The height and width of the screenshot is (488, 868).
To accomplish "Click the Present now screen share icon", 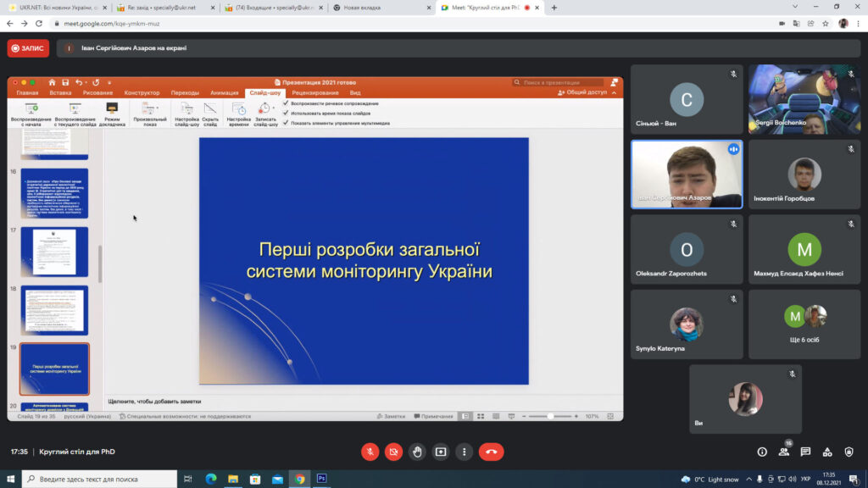I will pyautogui.click(x=441, y=452).
